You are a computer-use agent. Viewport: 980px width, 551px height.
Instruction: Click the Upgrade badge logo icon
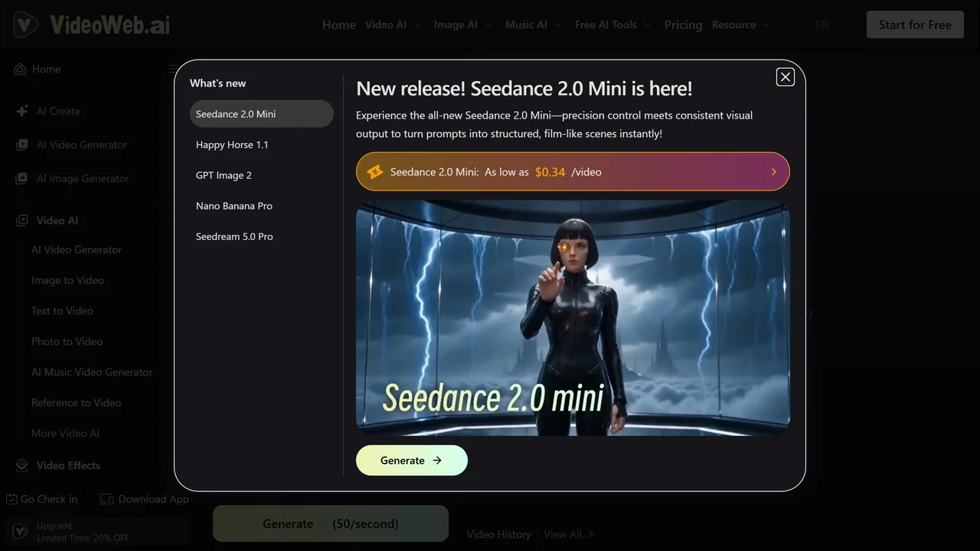coord(21,531)
